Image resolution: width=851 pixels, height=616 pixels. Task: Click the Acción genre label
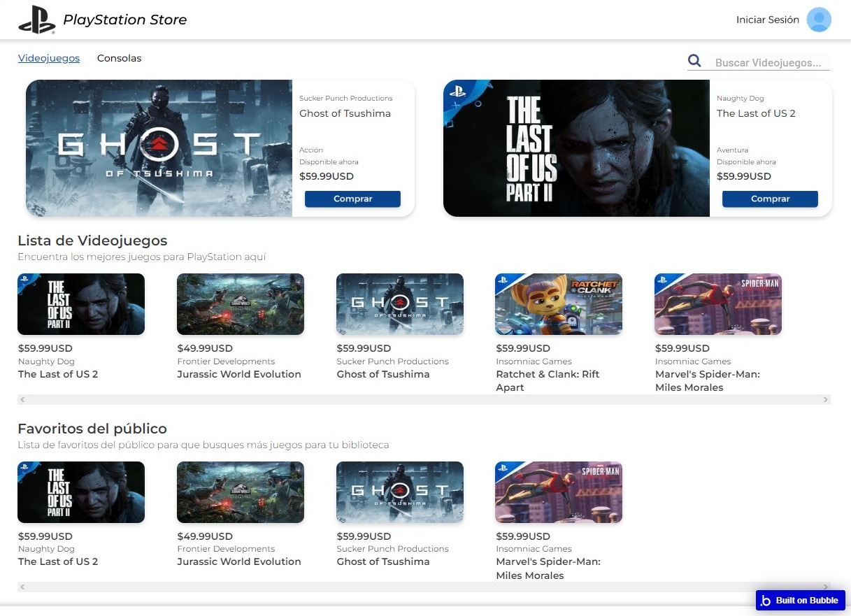(x=311, y=150)
